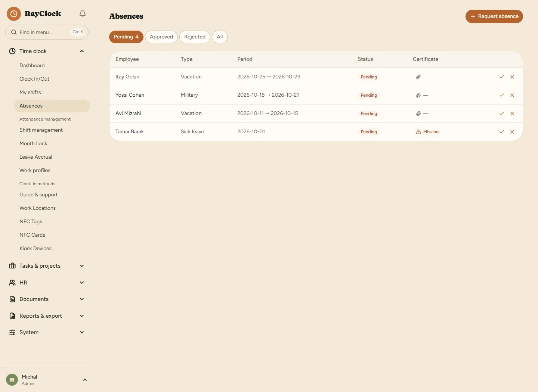Reject Avi Mizrahi's vacation request
Screen dimensions: 538x392
click(x=512, y=113)
